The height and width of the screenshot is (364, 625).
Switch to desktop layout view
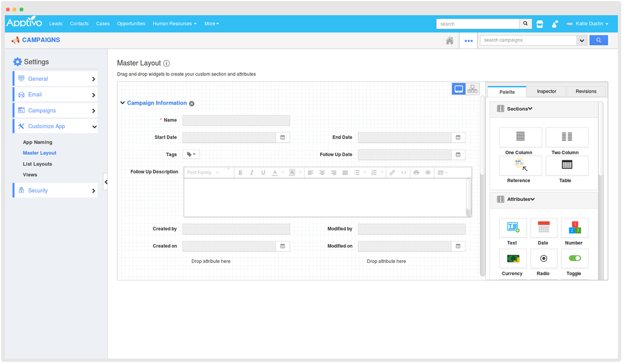pyautogui.click(x=459, y=89)
